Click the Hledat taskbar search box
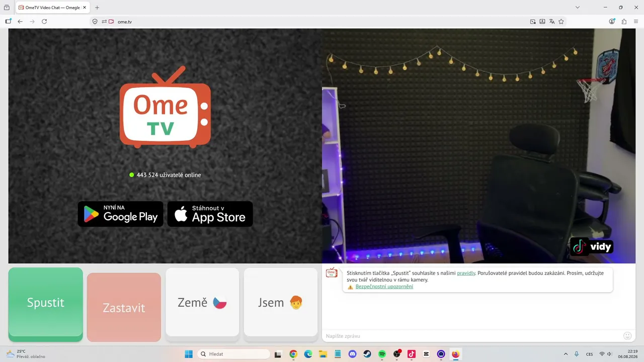 [x=233, y=354]
